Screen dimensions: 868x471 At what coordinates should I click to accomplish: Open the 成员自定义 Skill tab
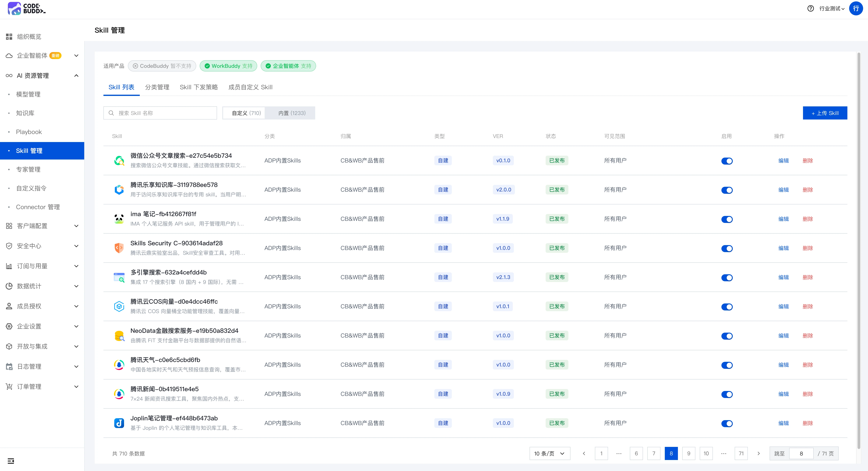click(x=250, y=87)
